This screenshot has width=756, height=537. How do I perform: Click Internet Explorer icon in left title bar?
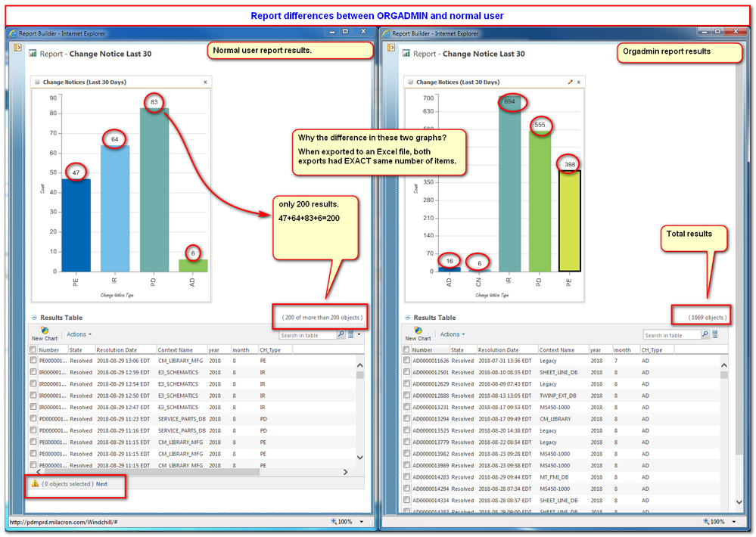tap(13, 33)
